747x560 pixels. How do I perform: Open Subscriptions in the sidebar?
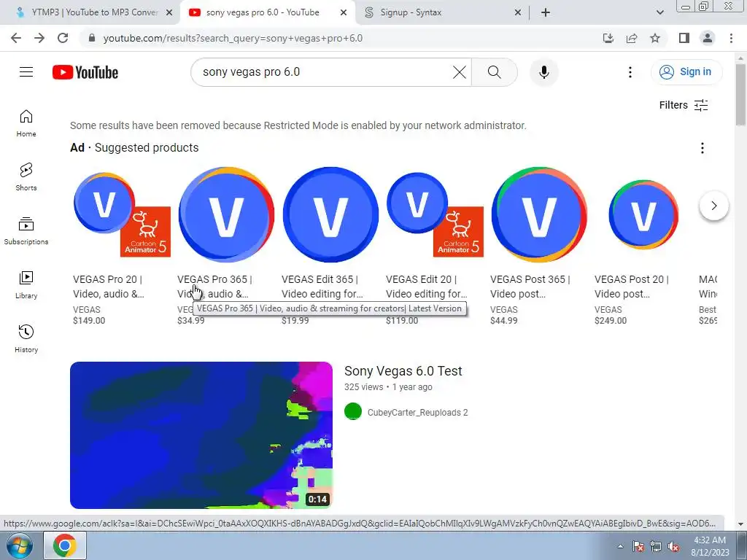click(x=26, y=231)
